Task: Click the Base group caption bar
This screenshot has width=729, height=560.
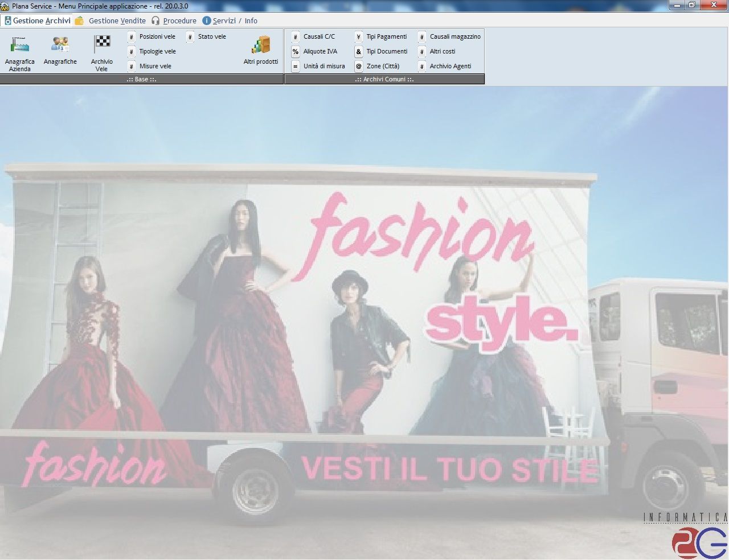Action: pos(142,79)
